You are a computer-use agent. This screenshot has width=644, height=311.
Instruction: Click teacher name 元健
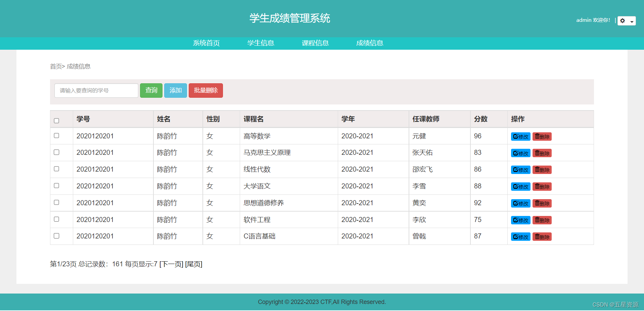click(419, 136)
